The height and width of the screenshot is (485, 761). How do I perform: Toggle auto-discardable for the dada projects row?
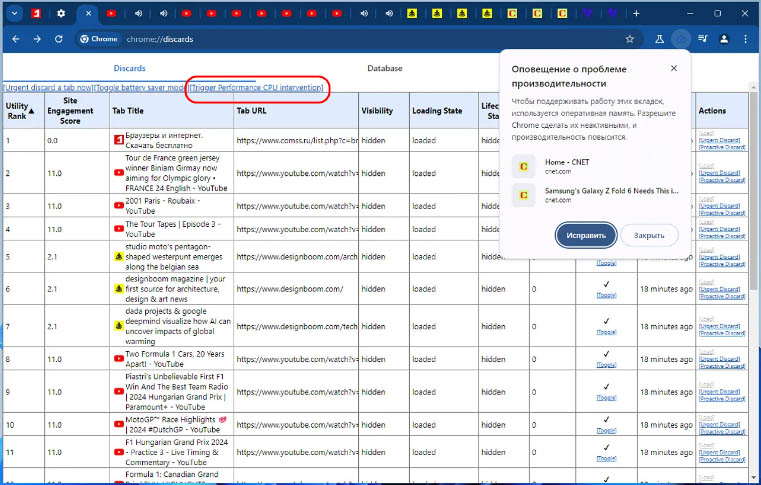point(606,332)
